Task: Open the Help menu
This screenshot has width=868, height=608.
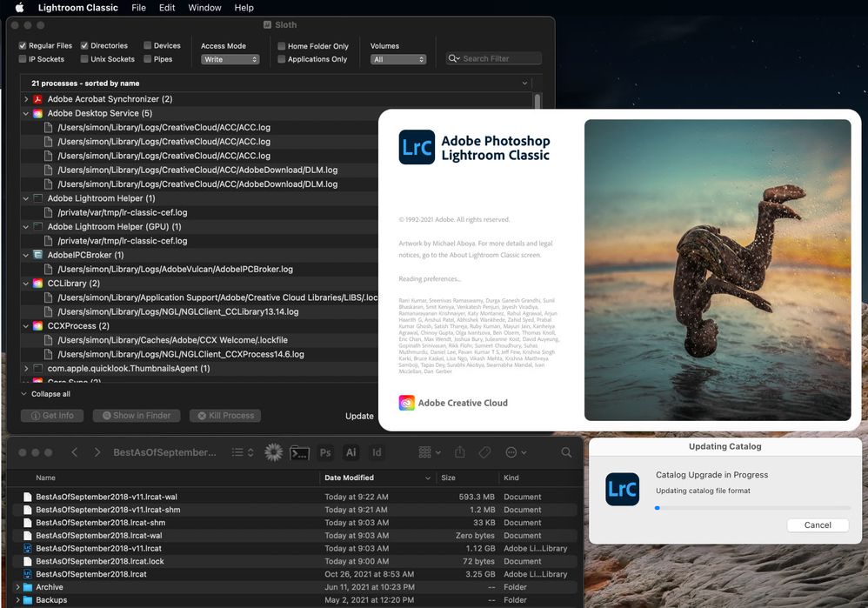Action: pos(244,8)
